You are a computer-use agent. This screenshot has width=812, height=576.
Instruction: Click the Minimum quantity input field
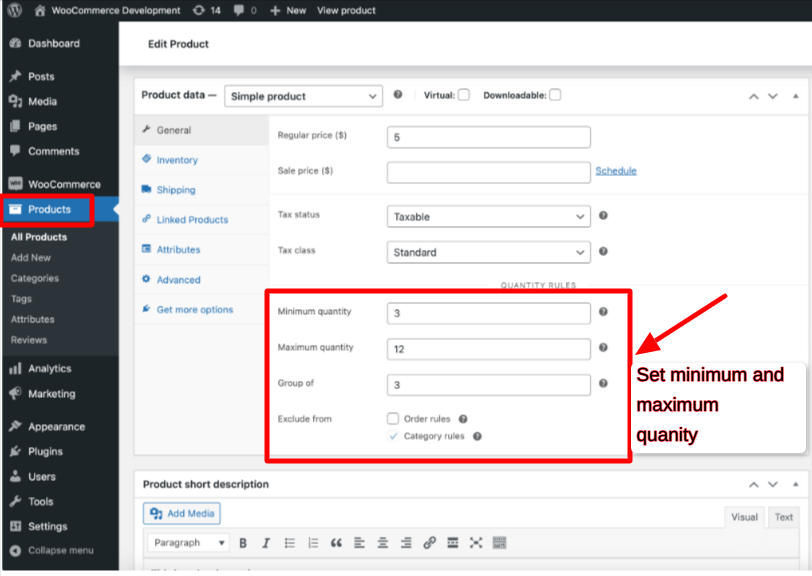point(488,313)
